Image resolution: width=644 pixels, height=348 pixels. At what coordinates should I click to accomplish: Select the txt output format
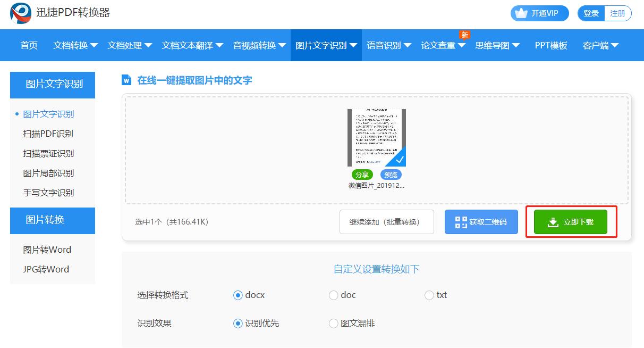(428, 295)
